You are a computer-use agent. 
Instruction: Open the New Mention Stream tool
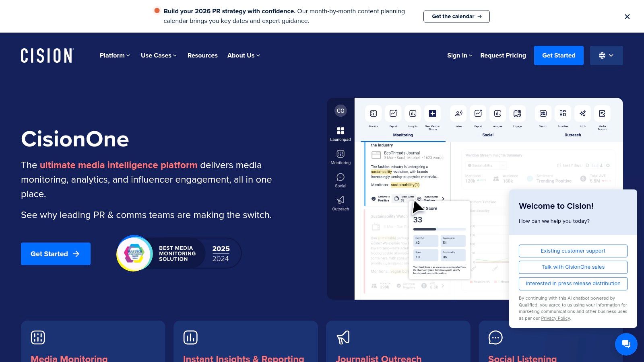coord(432,113)
